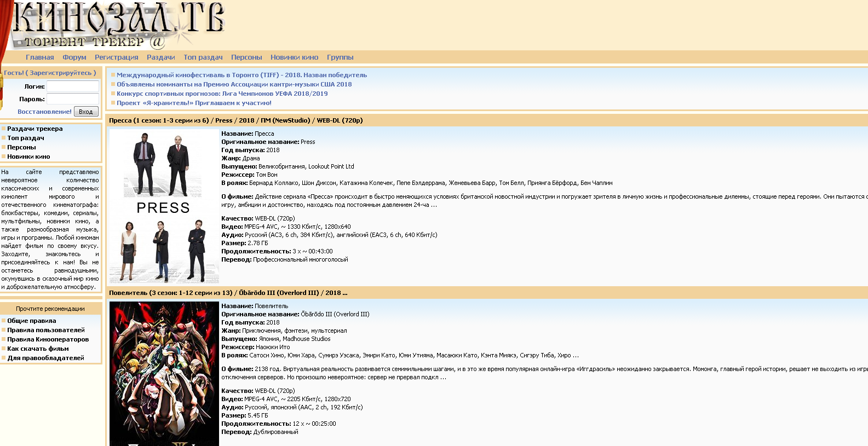Open the Повелитель Overlord III title link

click(228, 293)
